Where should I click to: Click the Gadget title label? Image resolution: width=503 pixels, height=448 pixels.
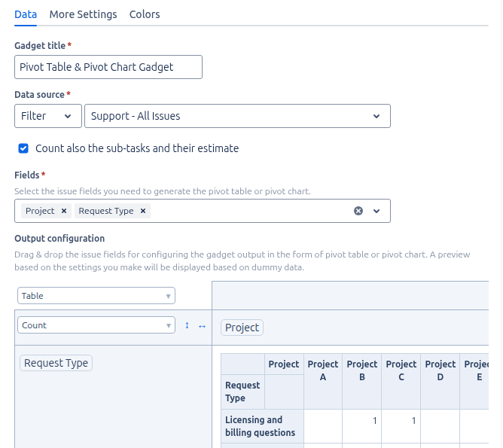(x=40, y=46)
